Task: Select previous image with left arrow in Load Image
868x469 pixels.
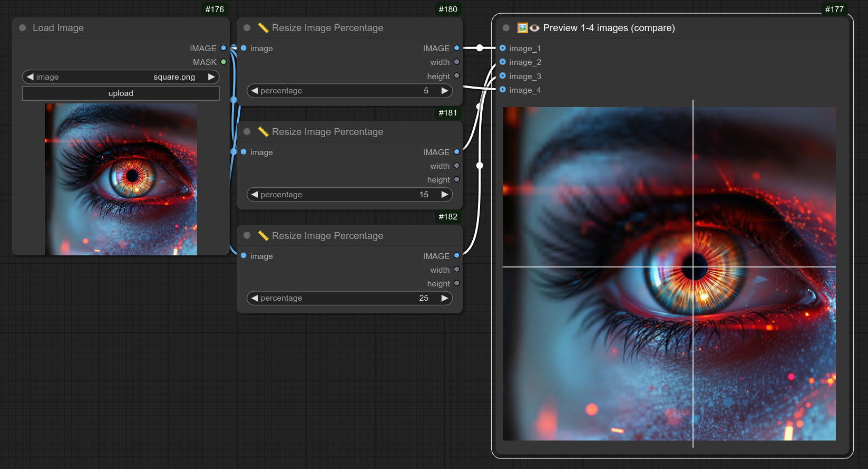Action: pyautogui.click(x=30, y=77)
